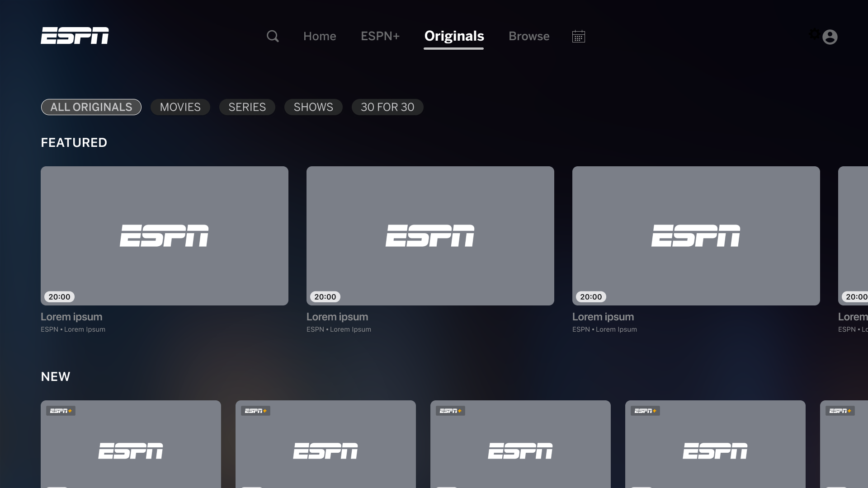Click the 20:00 duration on third Featured card
This screenshot has width=868, height=488.
591,297
